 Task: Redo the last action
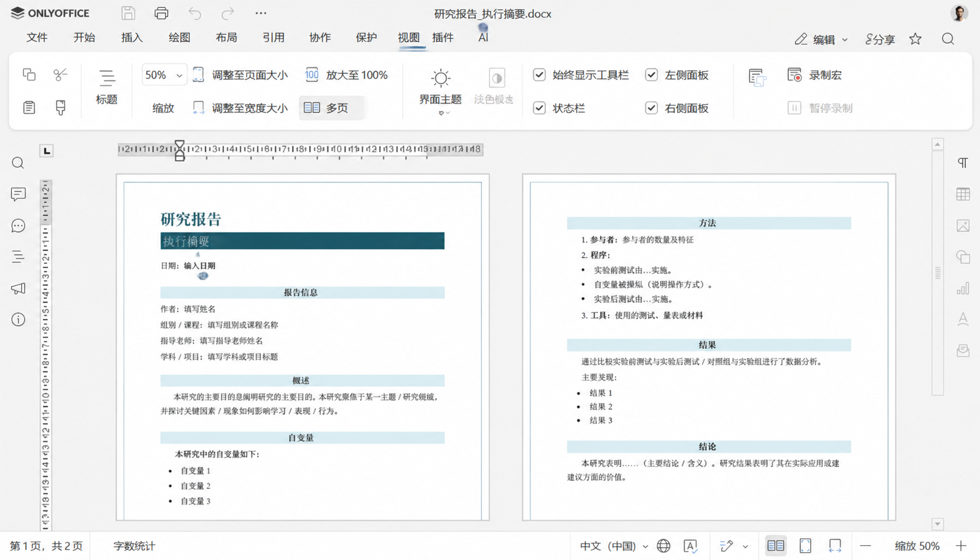point(228,13)
